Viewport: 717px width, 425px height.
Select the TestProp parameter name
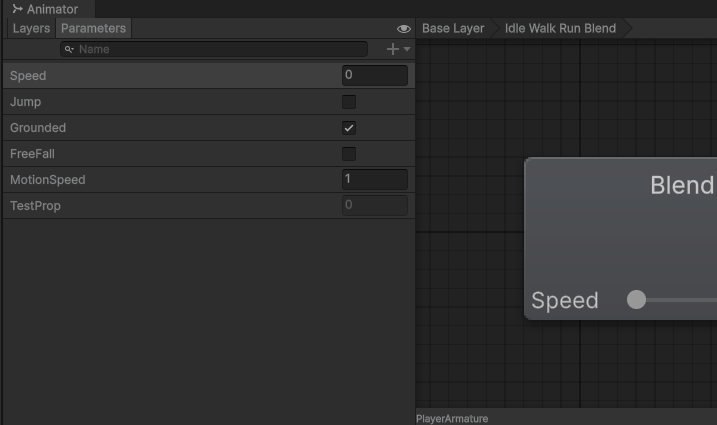[x=35, y=206]
